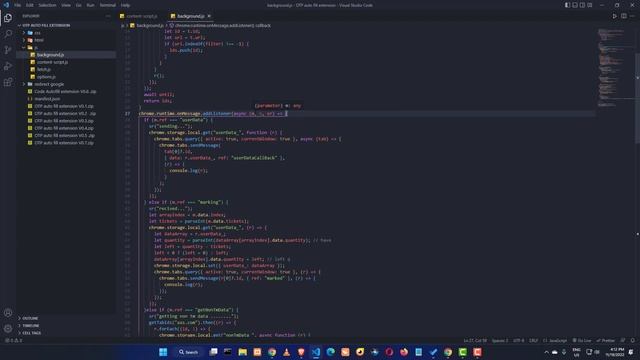Select the background.js editor tab

191,16
